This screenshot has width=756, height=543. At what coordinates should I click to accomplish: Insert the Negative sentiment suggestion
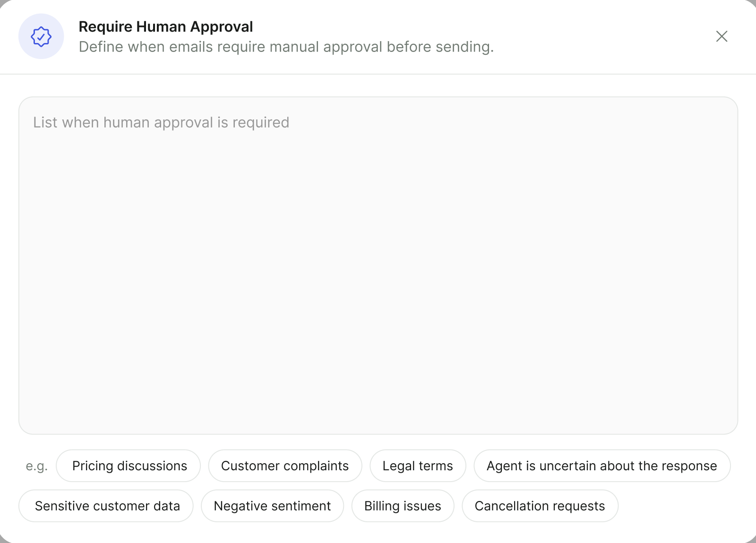272,506
